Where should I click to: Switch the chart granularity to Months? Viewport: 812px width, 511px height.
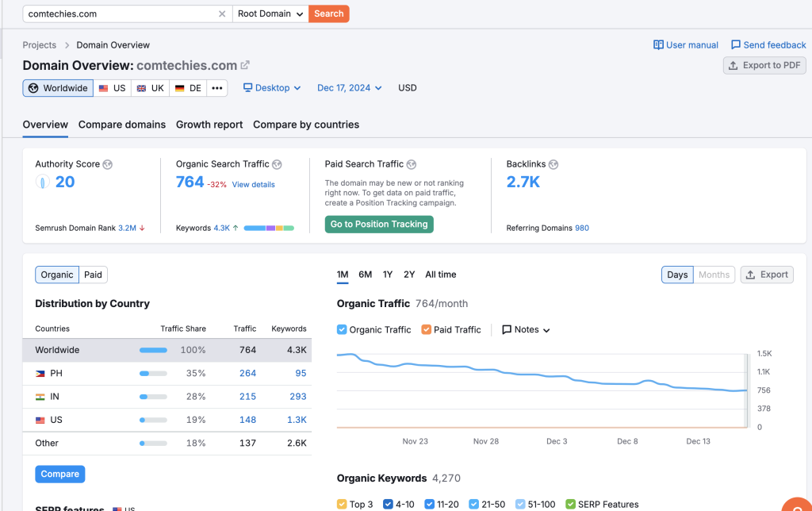click(x=713, y=274)
